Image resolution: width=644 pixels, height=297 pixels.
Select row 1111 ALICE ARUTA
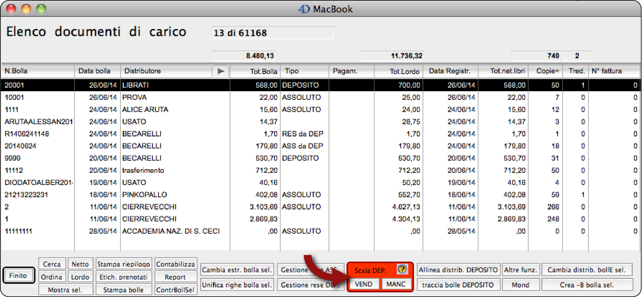321,110
